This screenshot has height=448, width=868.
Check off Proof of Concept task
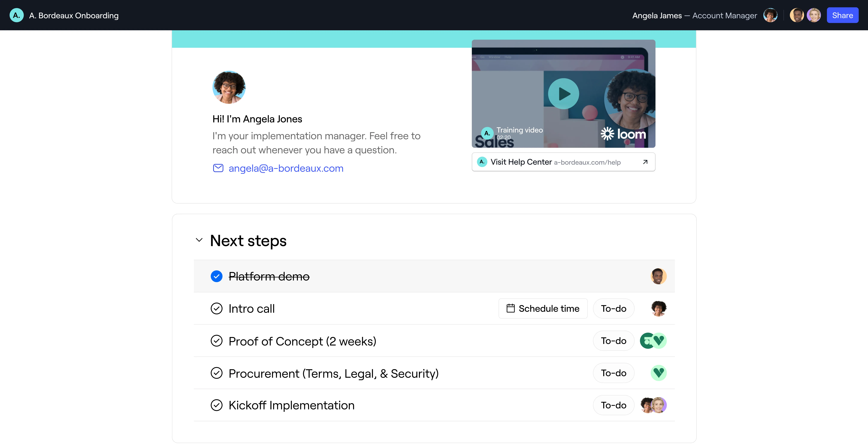point(216,341)
